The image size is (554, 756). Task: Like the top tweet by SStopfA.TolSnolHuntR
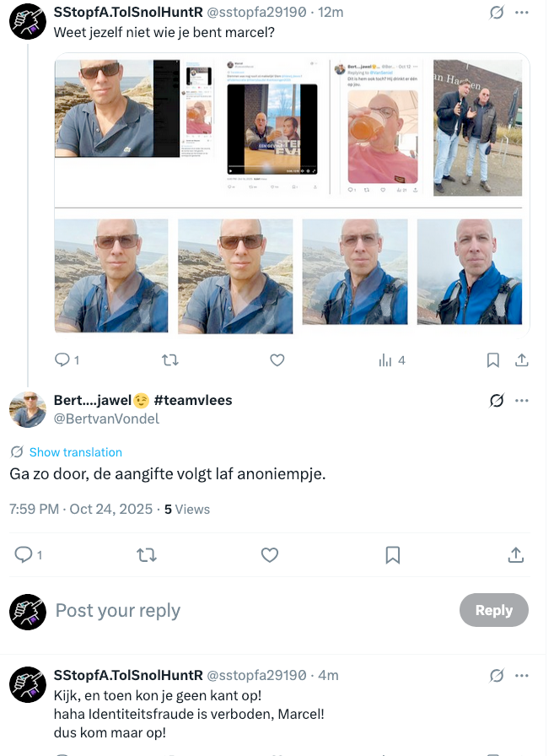pyautogui.click(x=277, y=360)
